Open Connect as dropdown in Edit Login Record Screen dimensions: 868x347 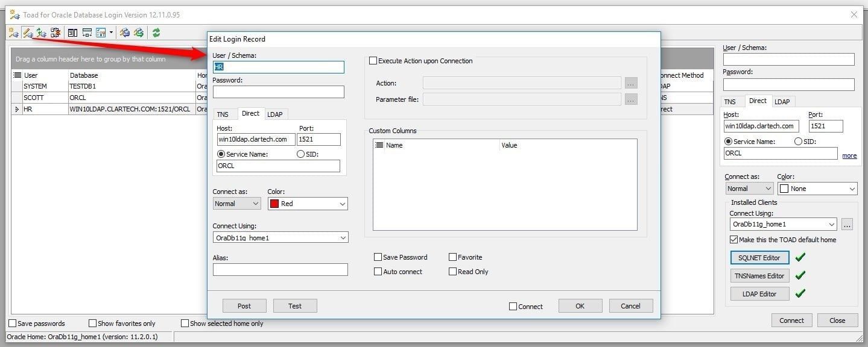tap(236, 204)
